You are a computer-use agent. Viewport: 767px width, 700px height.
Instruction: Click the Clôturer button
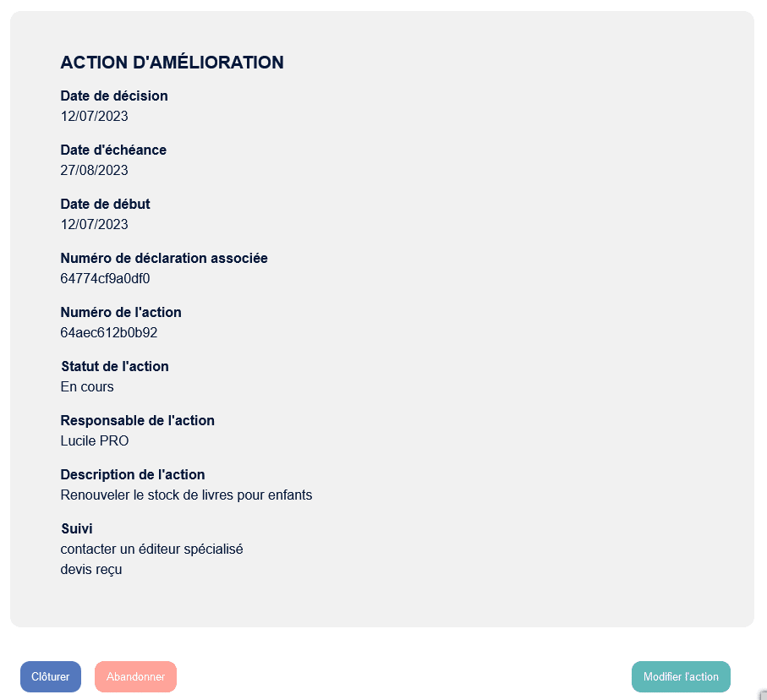click(x=51, y=676)
